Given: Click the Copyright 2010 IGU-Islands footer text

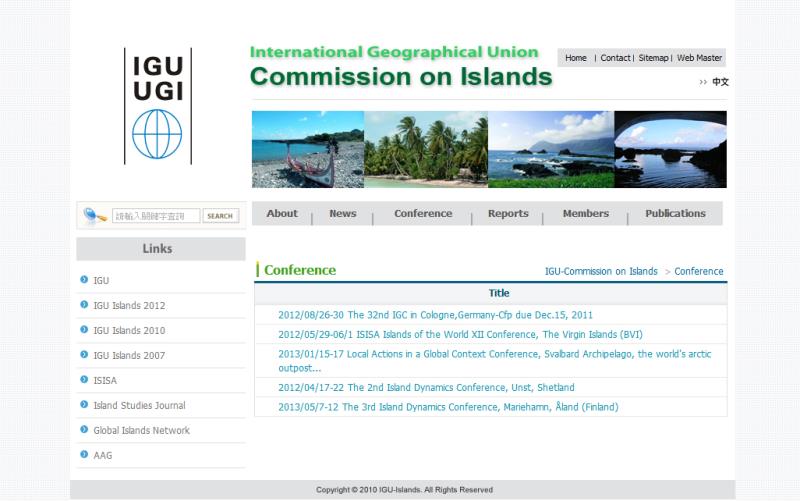Looking at the screenshot, I should [404, 490].
